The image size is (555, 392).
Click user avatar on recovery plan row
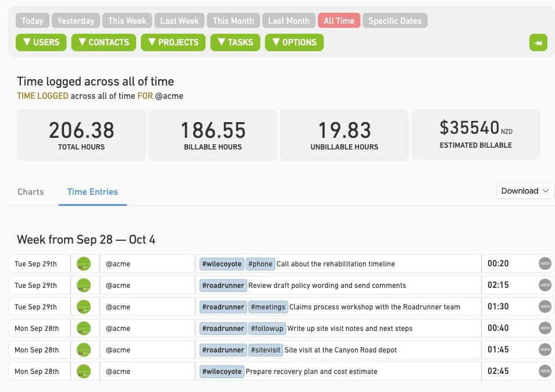(84, 372)
